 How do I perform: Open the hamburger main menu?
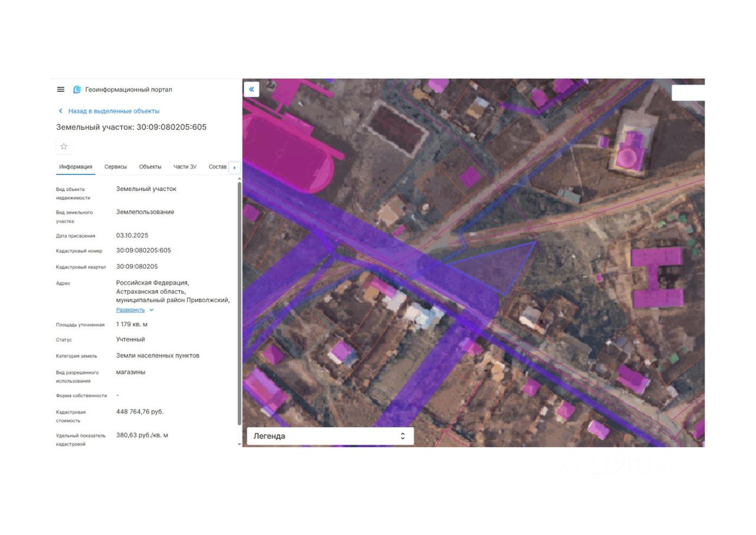click(x=60, y=89)
